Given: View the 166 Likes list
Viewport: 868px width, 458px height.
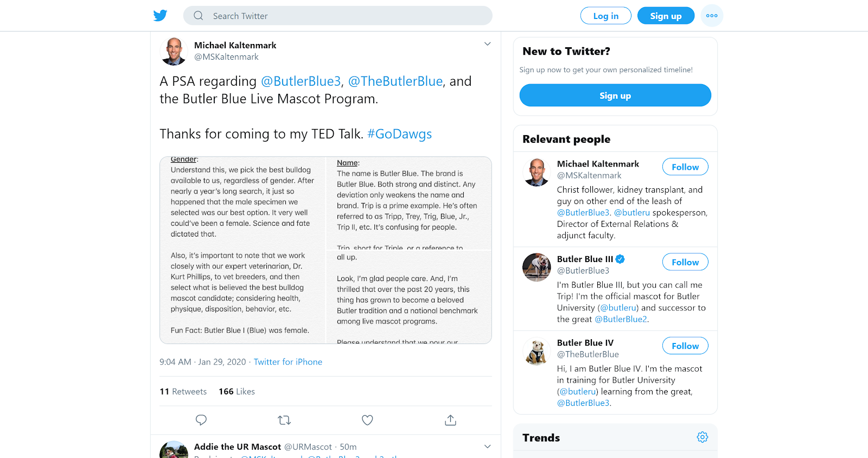Looking at the screenshot, I should coord(237,392).
